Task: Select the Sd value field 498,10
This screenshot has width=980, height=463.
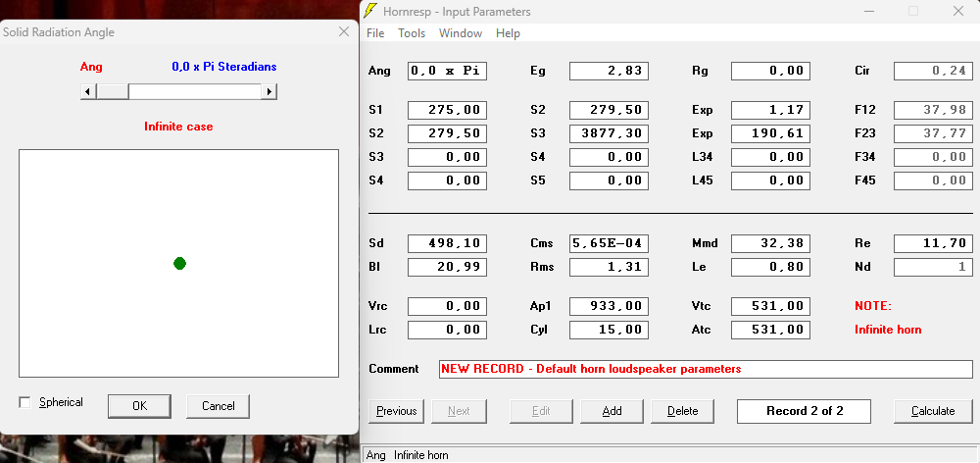Action: click(447, 243)
